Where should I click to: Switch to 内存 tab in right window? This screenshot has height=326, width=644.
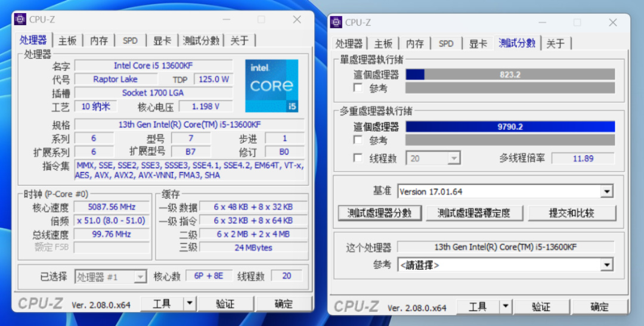click(x=415, y=44)
